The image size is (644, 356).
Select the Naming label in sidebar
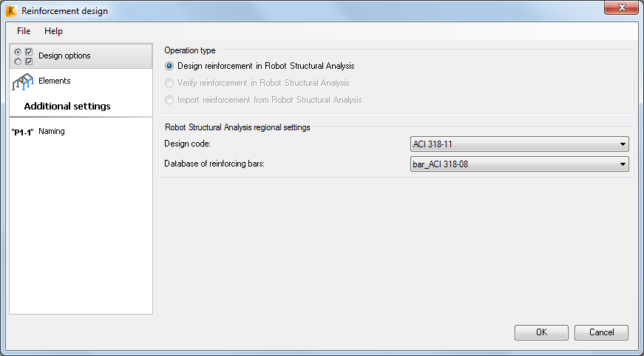pos(52,132)
